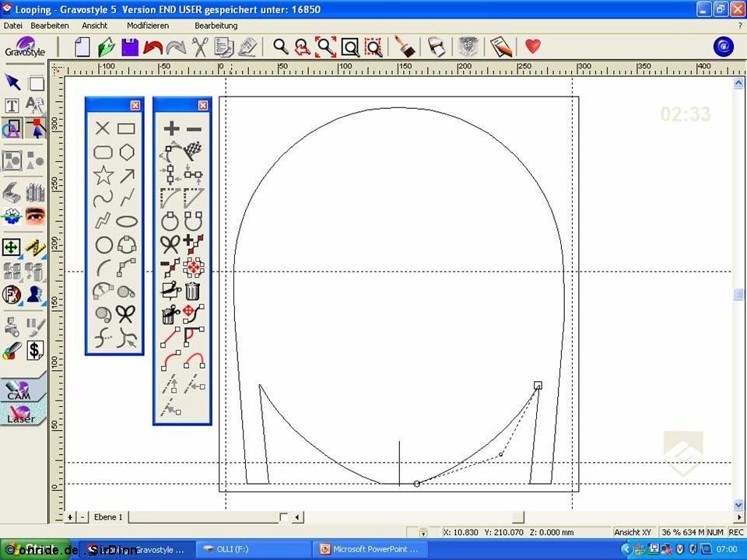
Task: Select the Text tool T icon
Action: pyautogui.click(x=12, y=105)
